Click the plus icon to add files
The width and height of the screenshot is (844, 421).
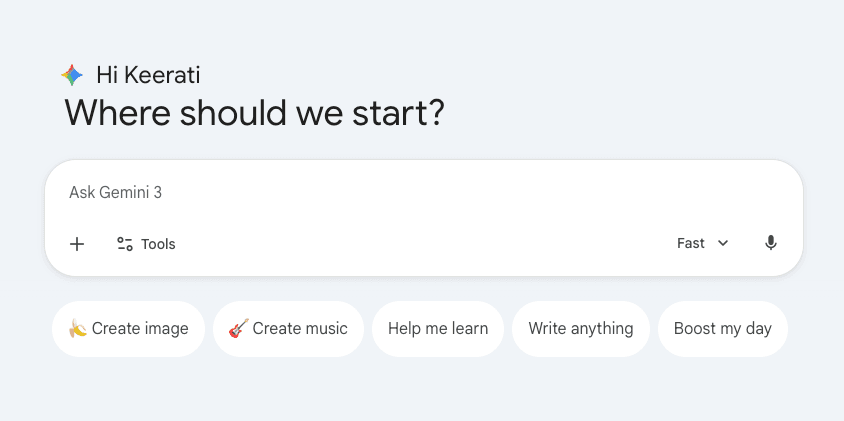click(77, 244)
